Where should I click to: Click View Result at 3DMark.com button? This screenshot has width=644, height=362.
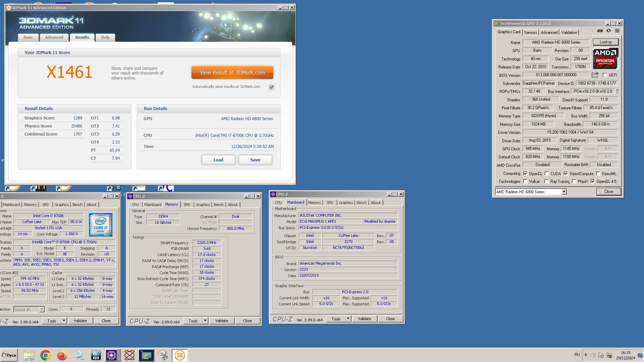click(232, 72)
